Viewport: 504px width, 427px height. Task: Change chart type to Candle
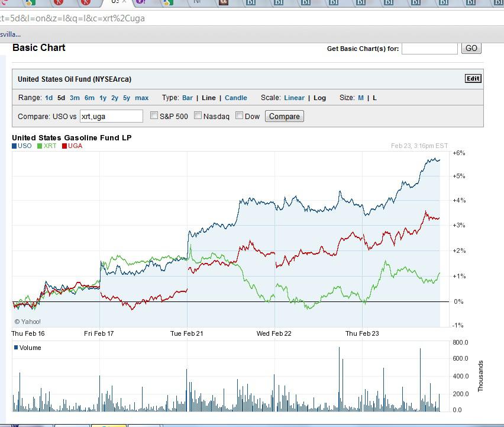(x=236, y=98)
